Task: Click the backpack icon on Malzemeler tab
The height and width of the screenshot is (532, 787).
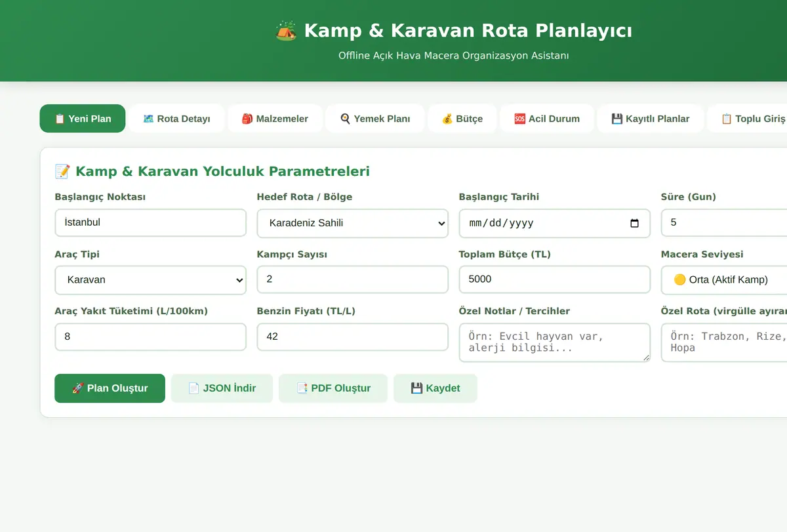Action: click(x=247, y=119)
